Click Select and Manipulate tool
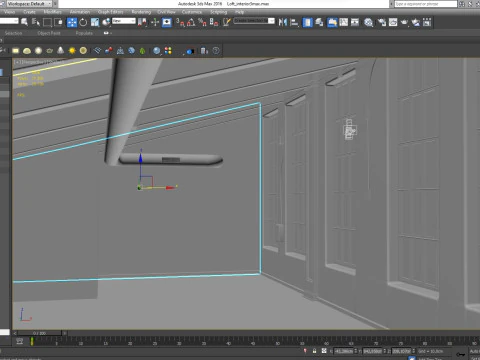The height and width of the screenshot is (360, 480). 155,22
